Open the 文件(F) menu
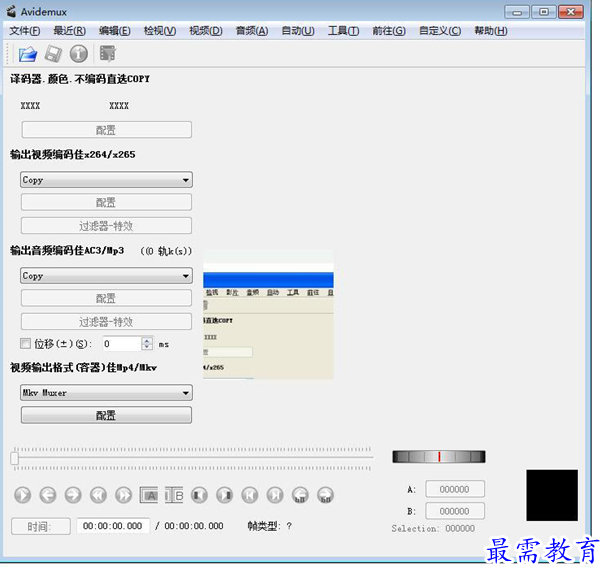 pyautogui.click(x=24, y=30)
